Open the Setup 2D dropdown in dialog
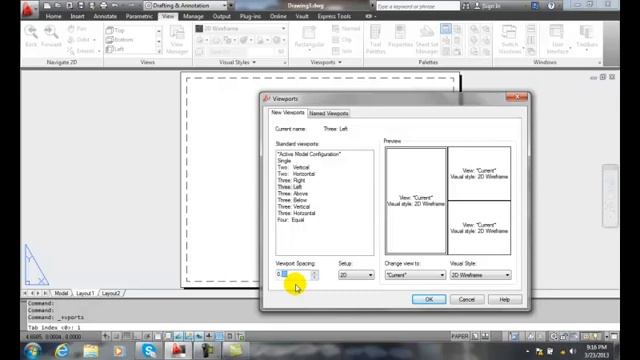640x360 pixels. (356, 275)
